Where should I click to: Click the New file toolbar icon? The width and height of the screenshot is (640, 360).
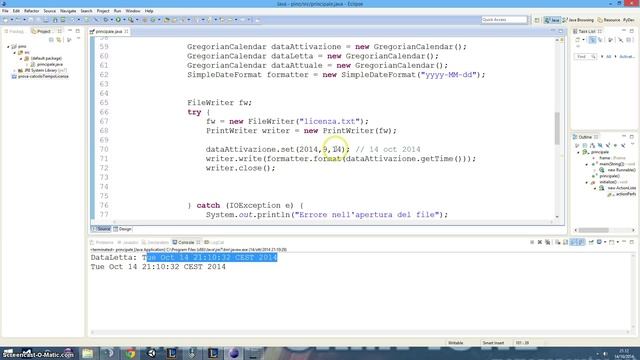pos(6,20)
